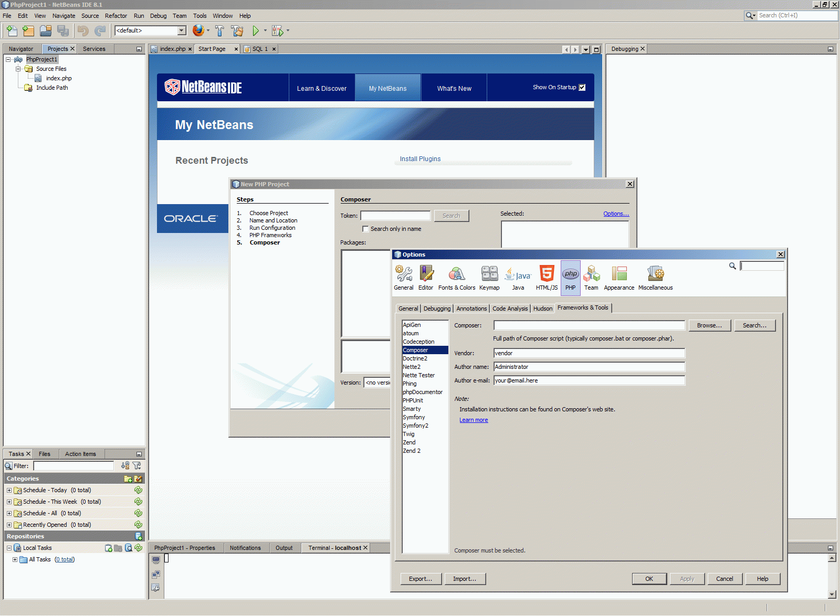The height and width of the screenshot is (616, 840).
Task: Click the New File toolbar icon
Action: coord(12,31)
